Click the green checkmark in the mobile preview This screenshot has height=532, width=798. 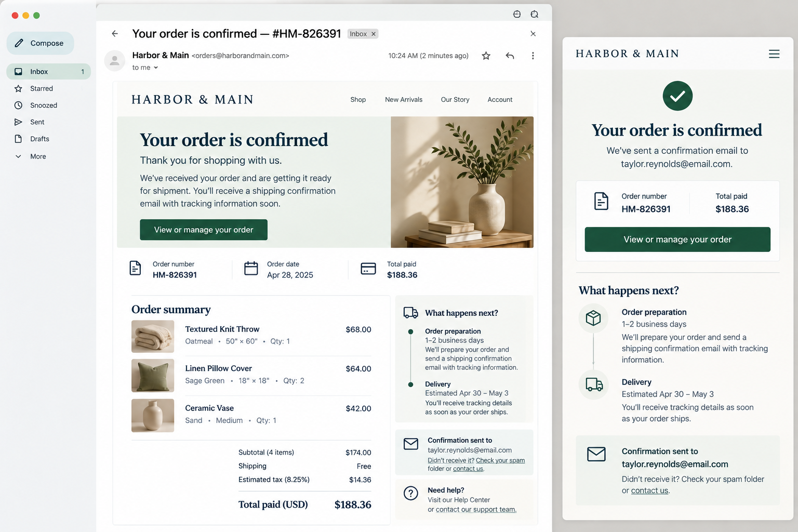point(677,96)
